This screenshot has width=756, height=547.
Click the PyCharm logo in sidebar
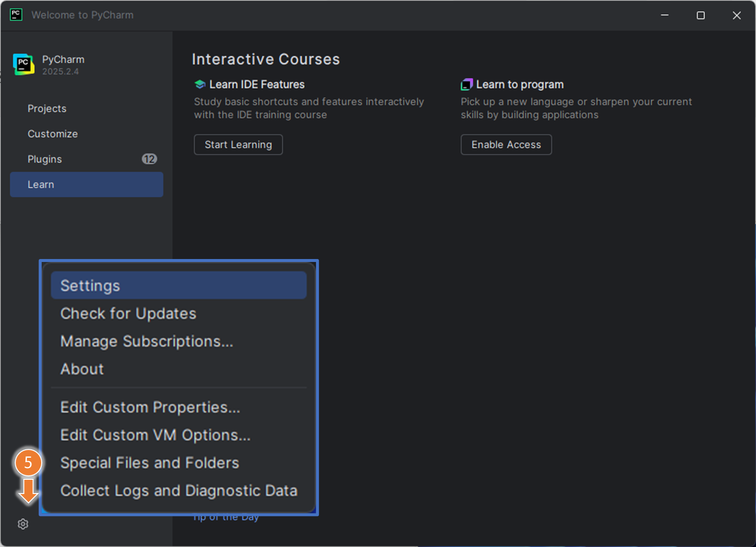(24, 64)
